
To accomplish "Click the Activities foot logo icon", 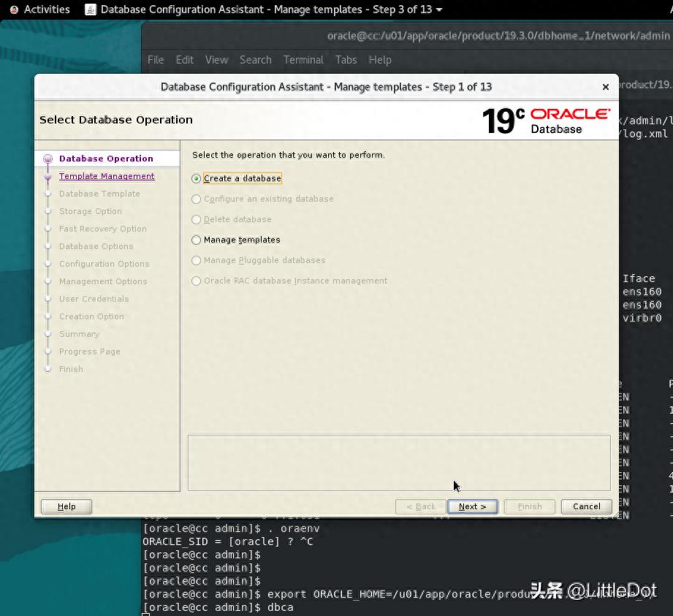I will coord(14,9).
